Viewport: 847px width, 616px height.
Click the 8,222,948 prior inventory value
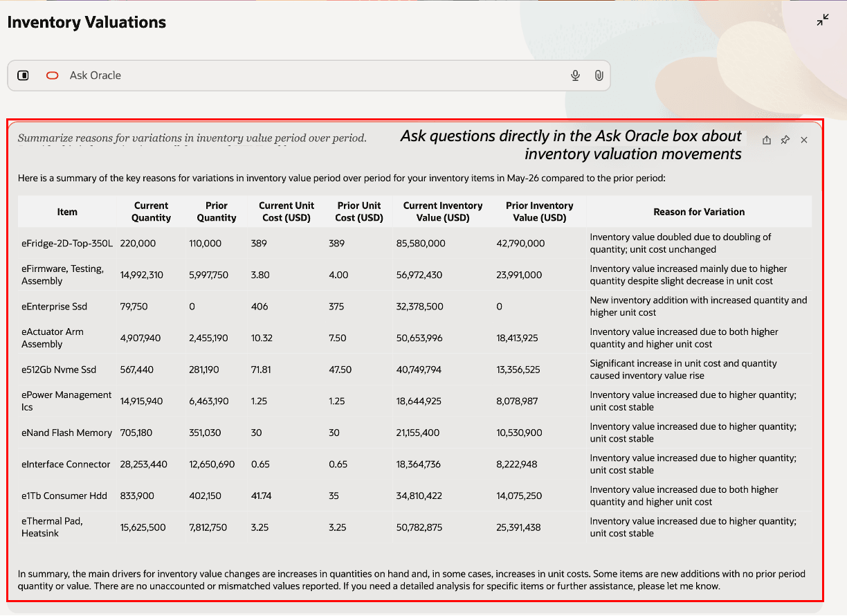tap(517, 464)
